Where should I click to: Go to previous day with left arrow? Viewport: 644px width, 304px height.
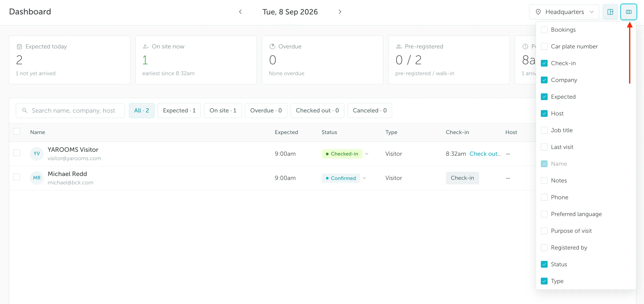(240, 12)
